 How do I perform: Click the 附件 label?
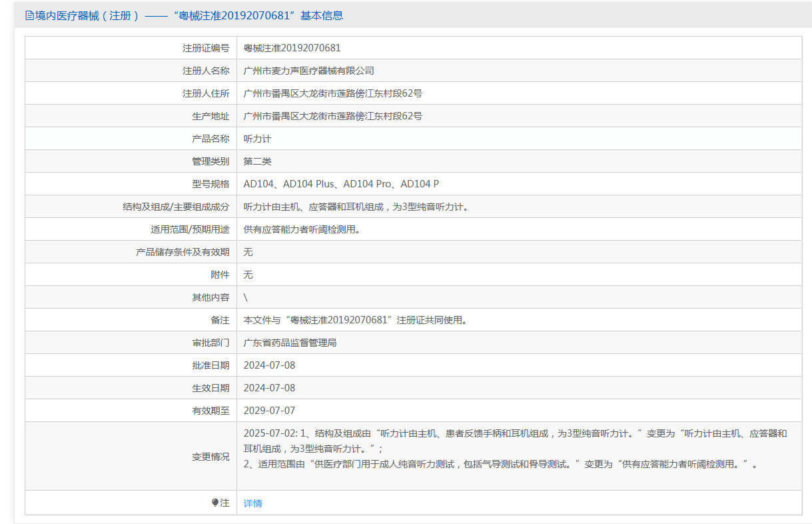(220, 275)
